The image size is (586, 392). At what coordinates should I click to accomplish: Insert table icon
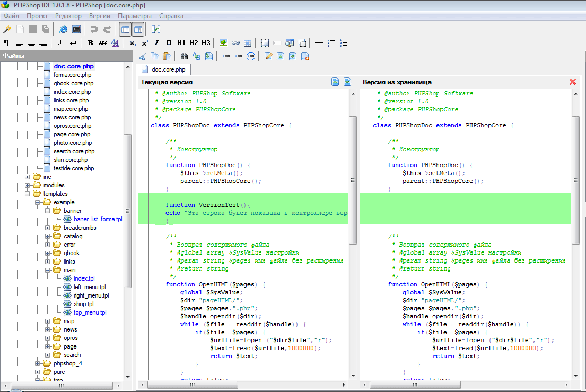point(248,43)
